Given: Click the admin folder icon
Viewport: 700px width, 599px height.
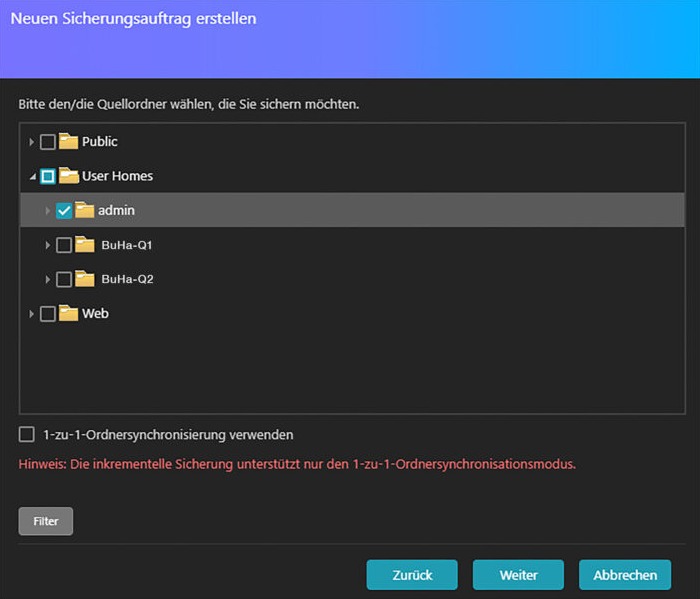Looking at the screenshot, I should [x=84, y=209].
